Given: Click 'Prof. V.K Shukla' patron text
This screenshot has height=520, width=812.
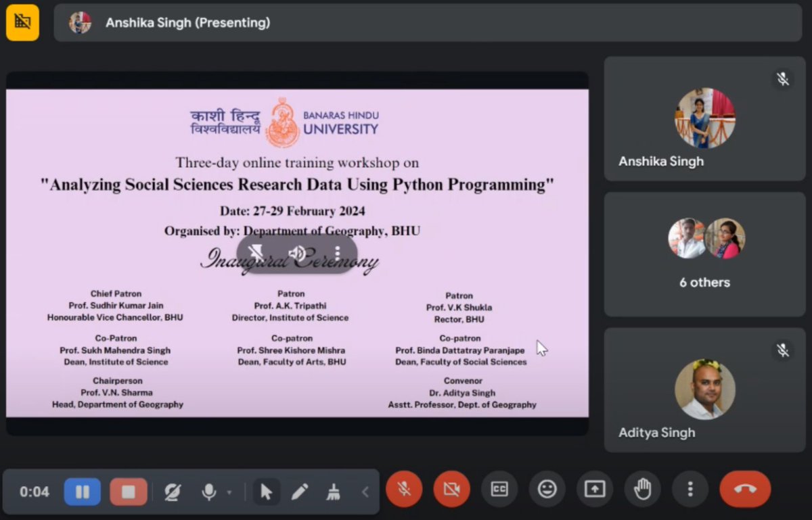Looking at the screenshot, I should click(x=459, y=308).
